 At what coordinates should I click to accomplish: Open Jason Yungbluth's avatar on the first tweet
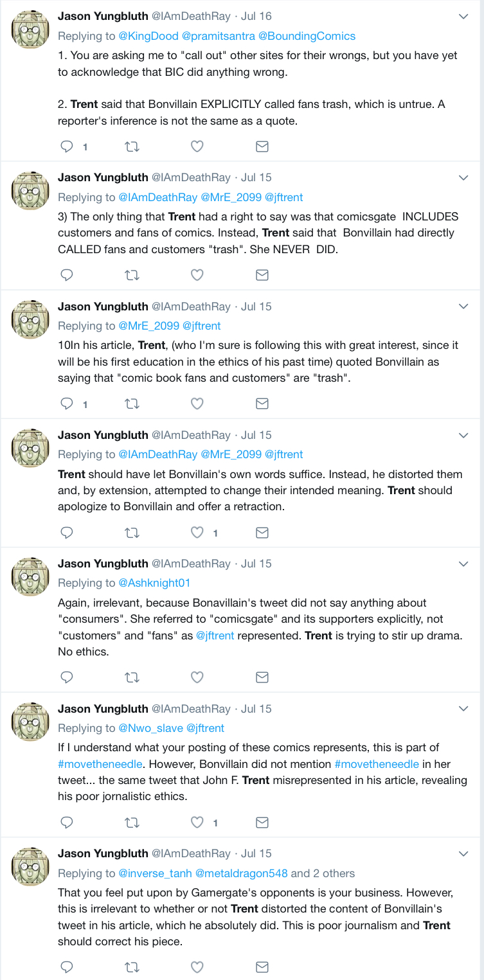(30, 29)
